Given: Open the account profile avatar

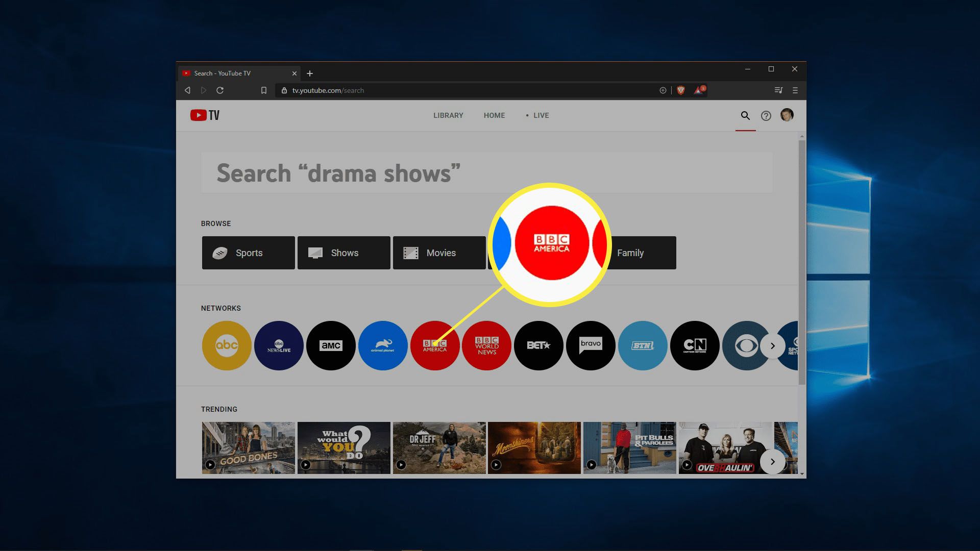Looking at the screenshot, I should [787, 115].
